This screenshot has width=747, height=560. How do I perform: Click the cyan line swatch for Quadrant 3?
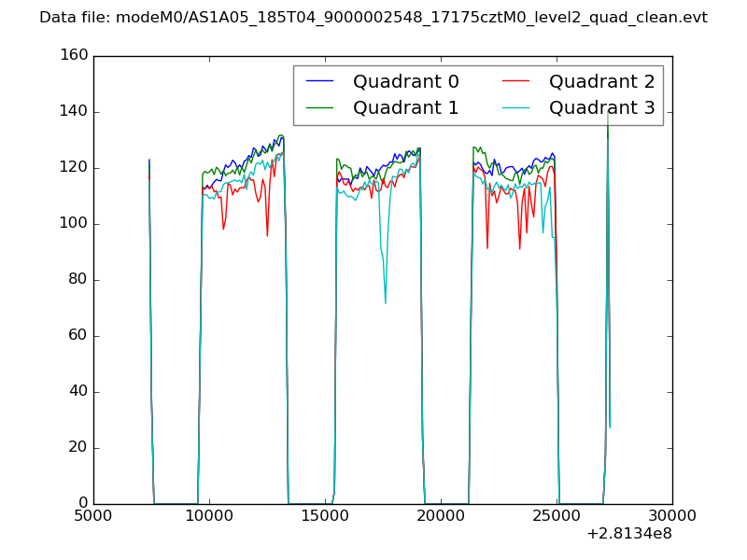tap(516, 108)
